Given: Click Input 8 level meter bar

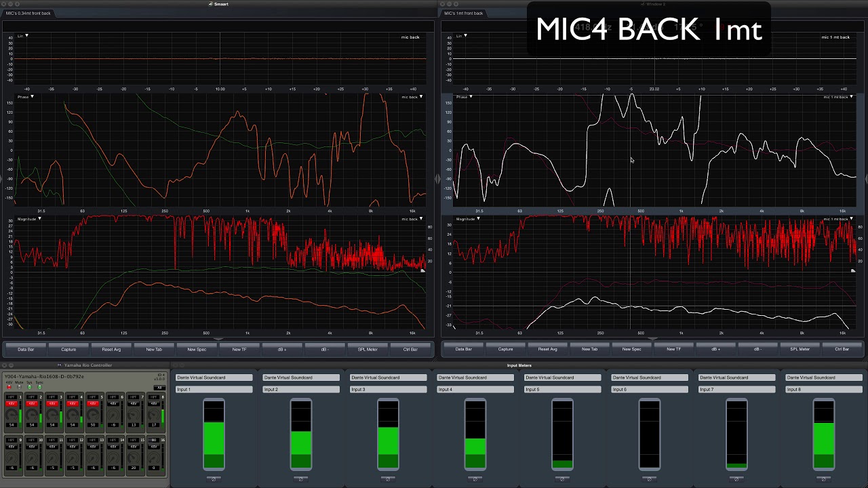Looking at the screenshot, I should point(823,434).
